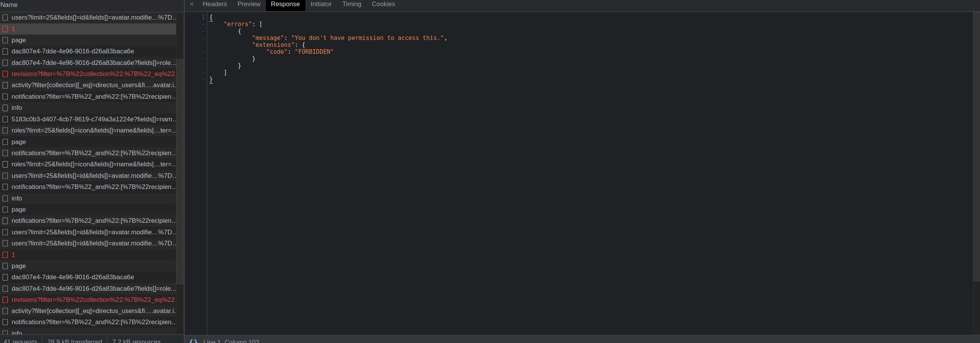Show the Cookies tab
This screenshot has height=343, width=980.
(x=383, y=4)
